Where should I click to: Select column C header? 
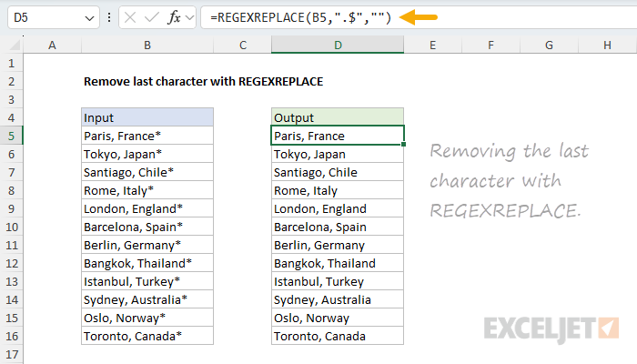tap(243, 45)
